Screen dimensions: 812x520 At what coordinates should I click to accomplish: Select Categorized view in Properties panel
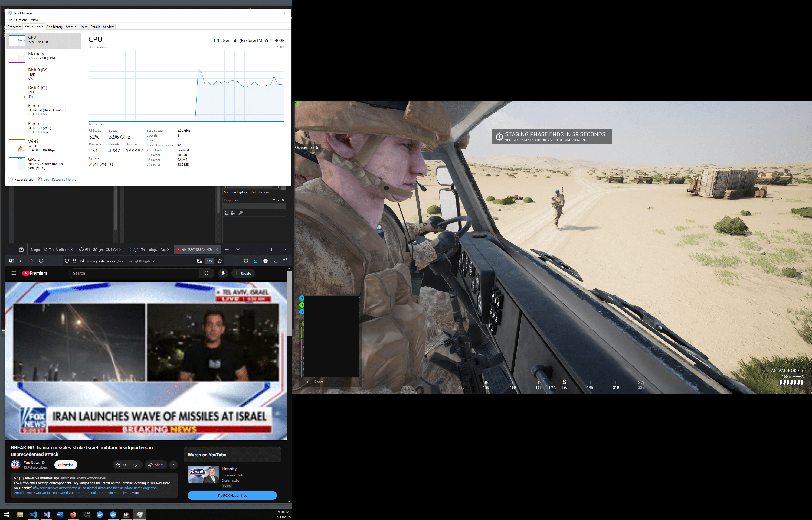point(227,213)
